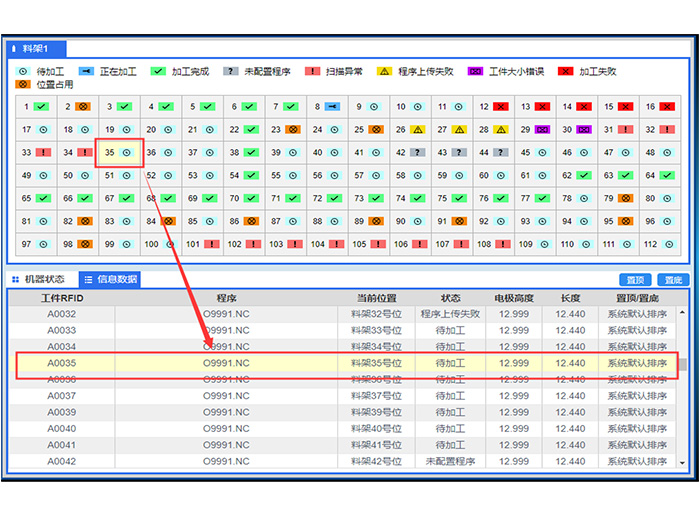The height and width of the screenshot is (513, 700).
Task: Click the size-error purple icon in slot 29
Action: (x=541, y=130)
